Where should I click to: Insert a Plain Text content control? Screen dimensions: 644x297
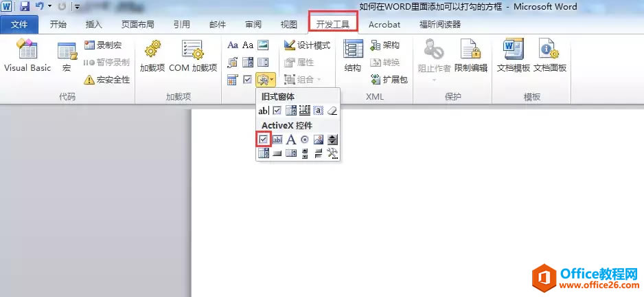(x=248, y=45)
